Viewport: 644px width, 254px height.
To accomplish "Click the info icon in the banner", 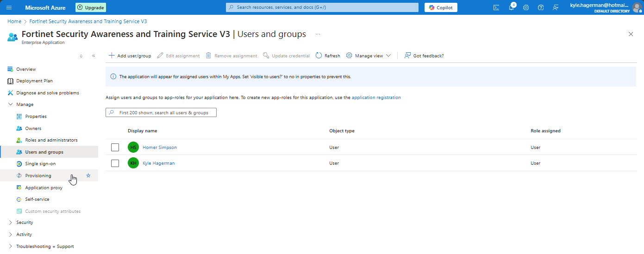I will click(113, 77).
